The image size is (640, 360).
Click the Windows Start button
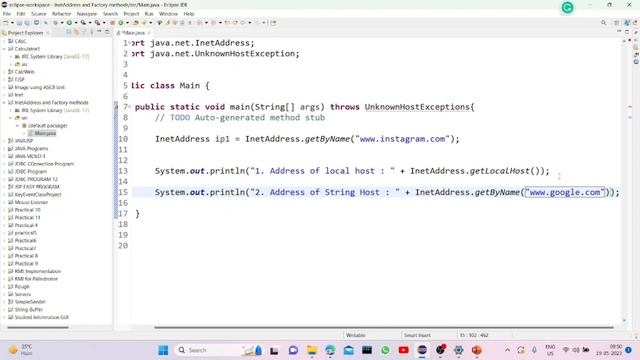click(163, 350)
